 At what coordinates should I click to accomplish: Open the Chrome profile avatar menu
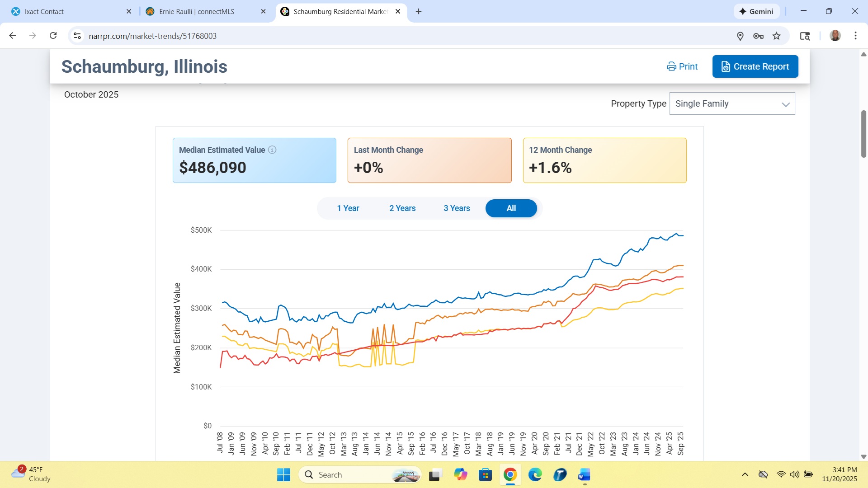pos(835,36)
